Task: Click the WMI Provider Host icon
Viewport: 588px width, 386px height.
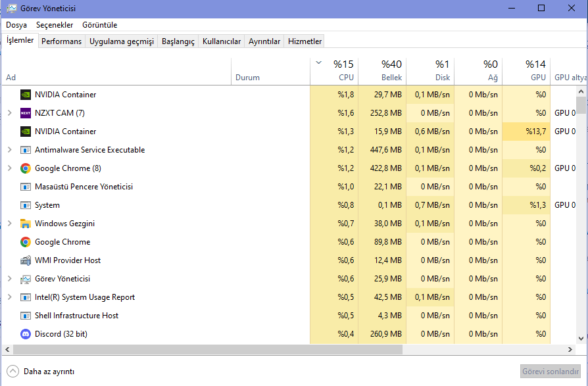Action: pos(26,260)
